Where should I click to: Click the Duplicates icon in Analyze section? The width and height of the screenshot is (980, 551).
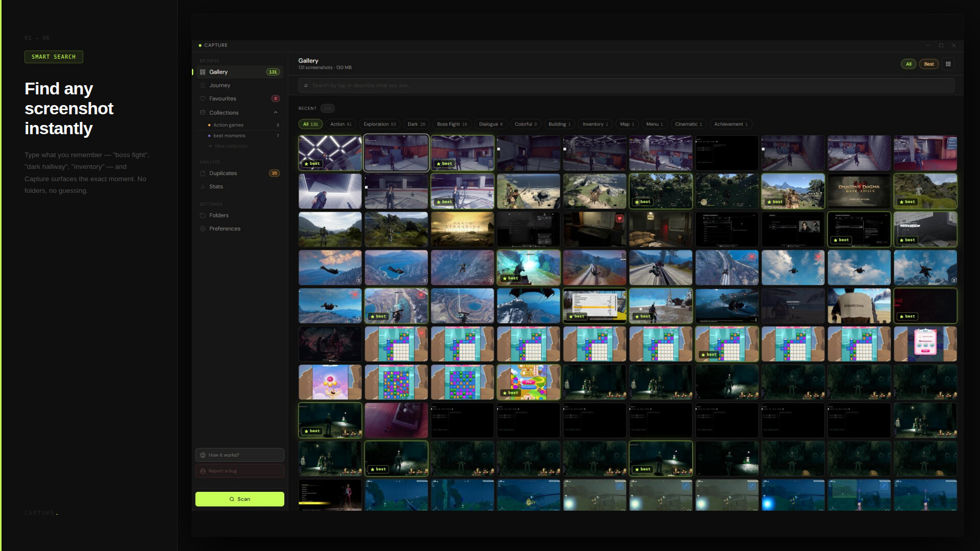(203, 173)
